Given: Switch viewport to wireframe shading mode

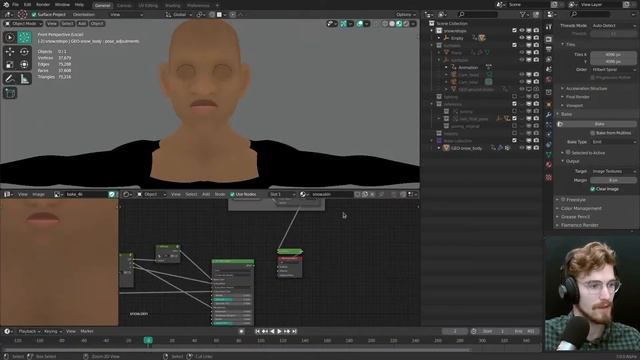Looking at the screenshot, I should 385,24.
